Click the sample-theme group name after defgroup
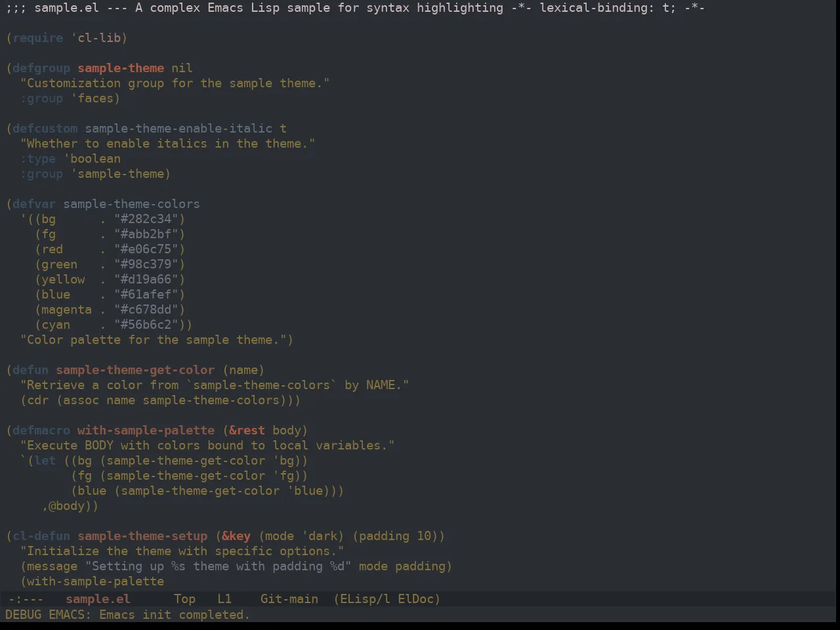 [121, 68]
